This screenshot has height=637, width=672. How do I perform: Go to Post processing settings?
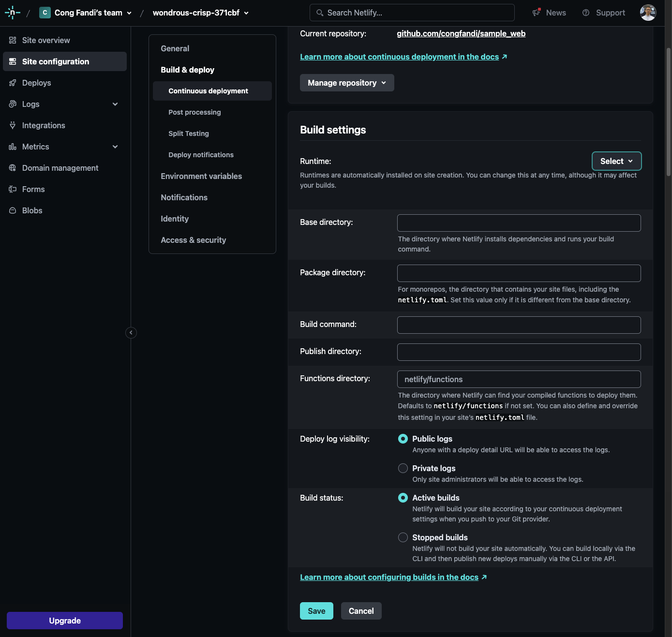coord(194,112)
